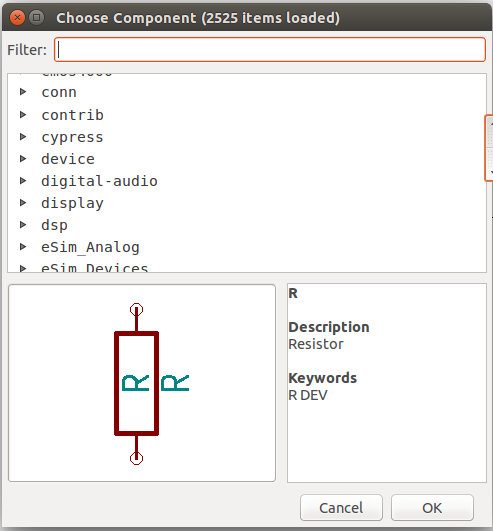
Task: Expand the cypress library arrow
Action: tap(23, 137)
